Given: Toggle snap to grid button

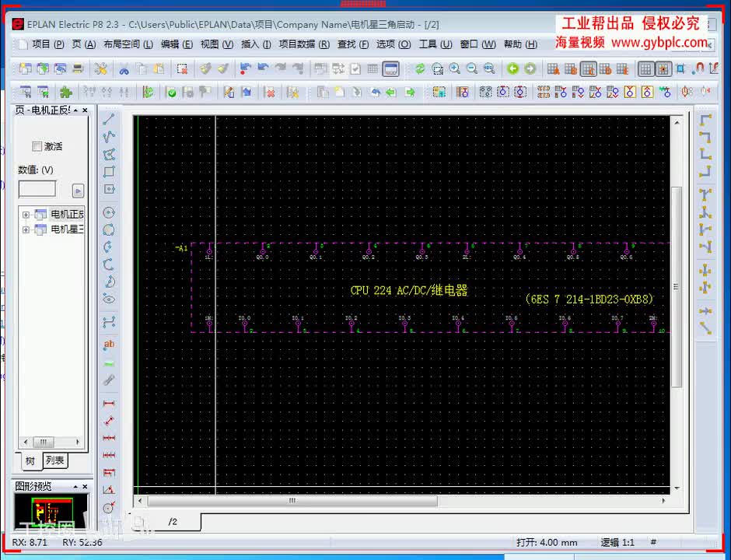Looking at the screenshot, I should point(663,69).
